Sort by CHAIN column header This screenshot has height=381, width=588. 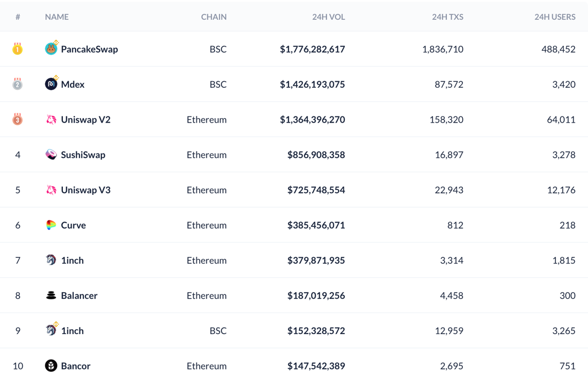pyautogui.click(x=213, y=17)
